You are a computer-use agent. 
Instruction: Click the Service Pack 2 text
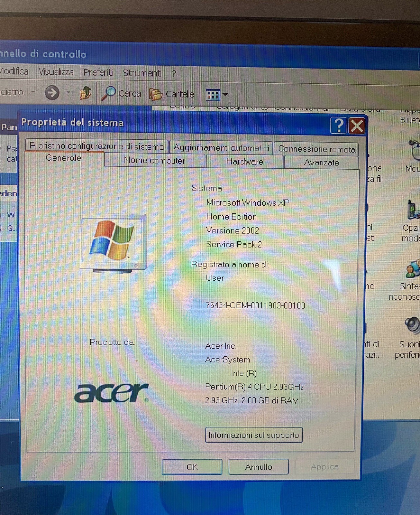click(234, 244)
